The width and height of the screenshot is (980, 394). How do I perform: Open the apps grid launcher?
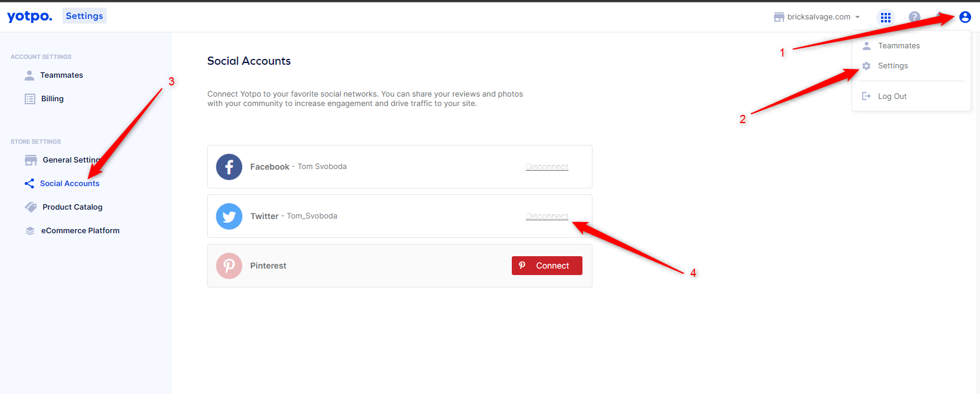[885, 17]
